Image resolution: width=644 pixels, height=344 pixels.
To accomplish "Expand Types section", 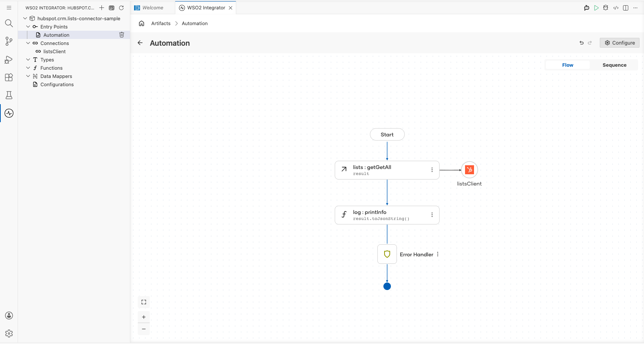I will point(28,60).
